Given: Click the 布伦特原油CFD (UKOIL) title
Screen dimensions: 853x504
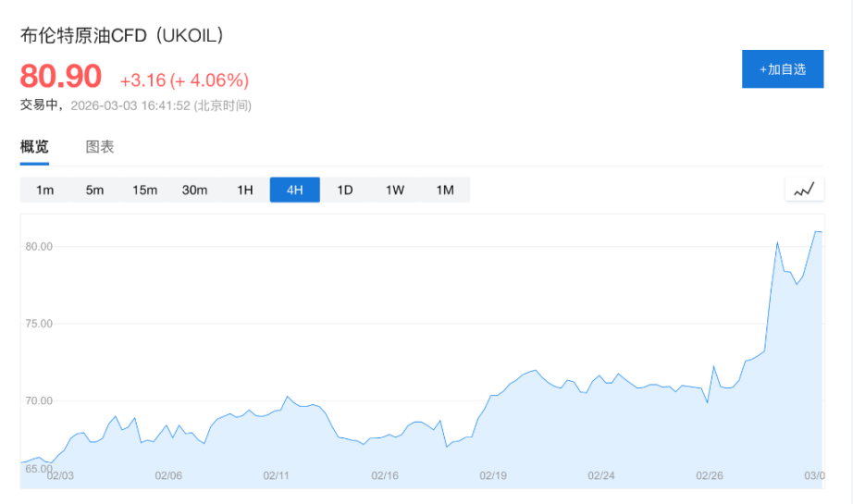Looking at the screenshot, I should (x=122, y=36).
